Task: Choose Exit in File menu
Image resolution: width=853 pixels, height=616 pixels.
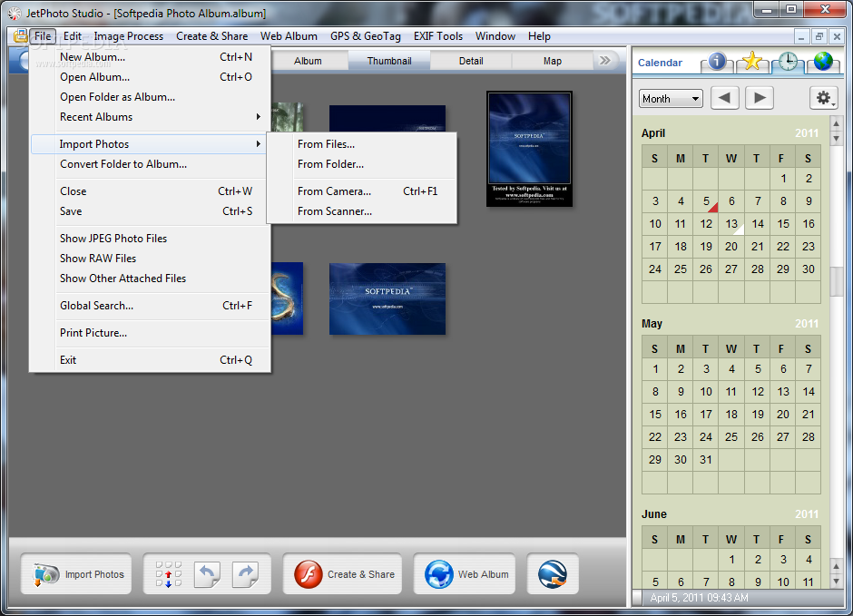Action: 150,360
